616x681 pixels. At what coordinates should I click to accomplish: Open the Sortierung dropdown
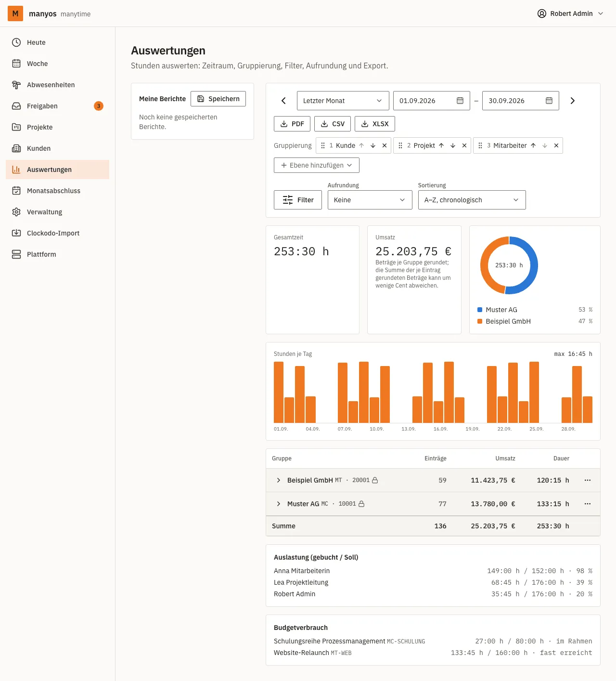point(472,200)
